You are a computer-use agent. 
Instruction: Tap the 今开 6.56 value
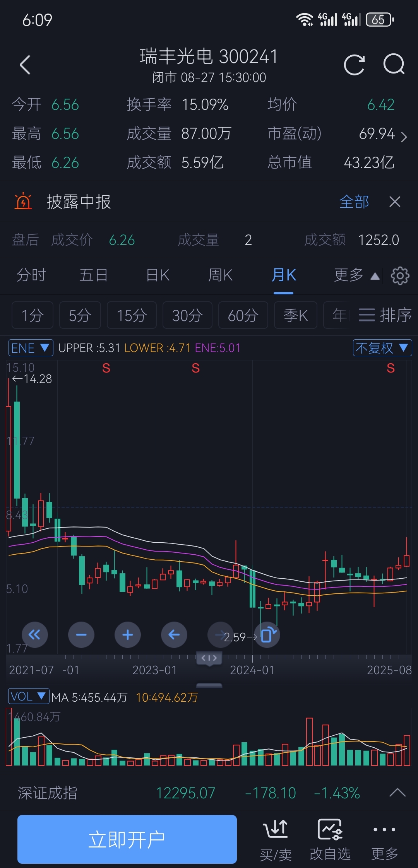(65, 104)
